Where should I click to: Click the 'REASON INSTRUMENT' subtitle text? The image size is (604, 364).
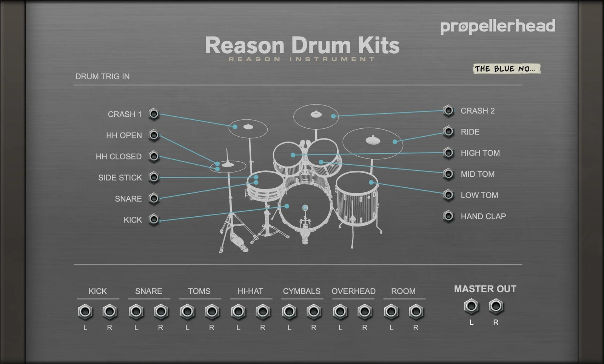302,59
